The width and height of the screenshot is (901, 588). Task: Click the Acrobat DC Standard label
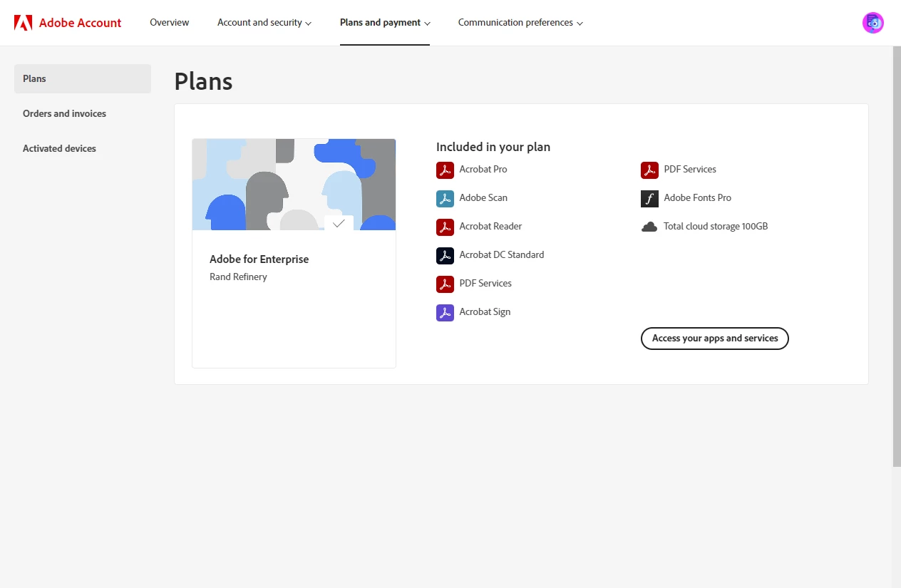point(501,255)
